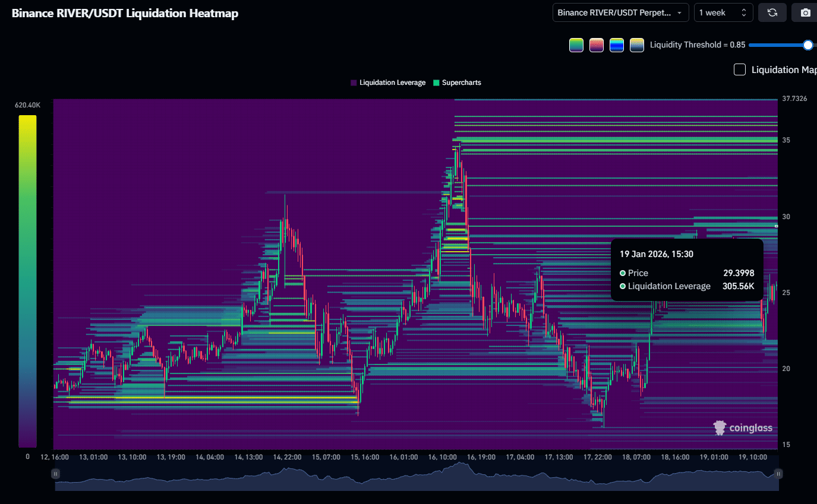This screenshot has height=504, width=817.
Task: Click the 12, 16:00 time axis label
Action: [x=54, y=458]
